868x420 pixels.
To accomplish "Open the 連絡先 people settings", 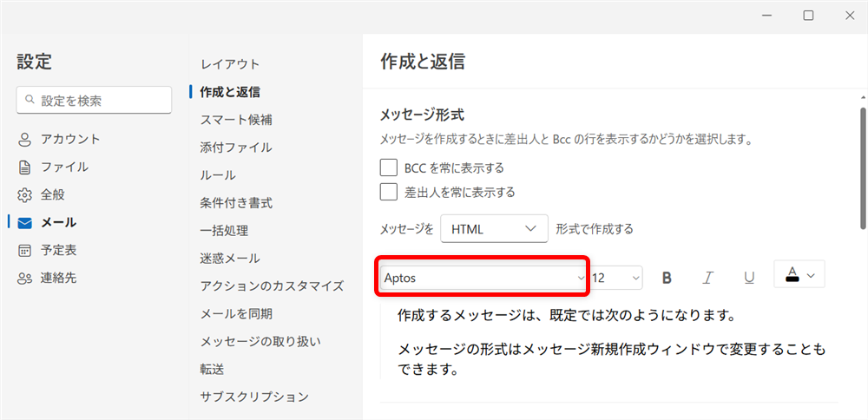I will [58, 278].
